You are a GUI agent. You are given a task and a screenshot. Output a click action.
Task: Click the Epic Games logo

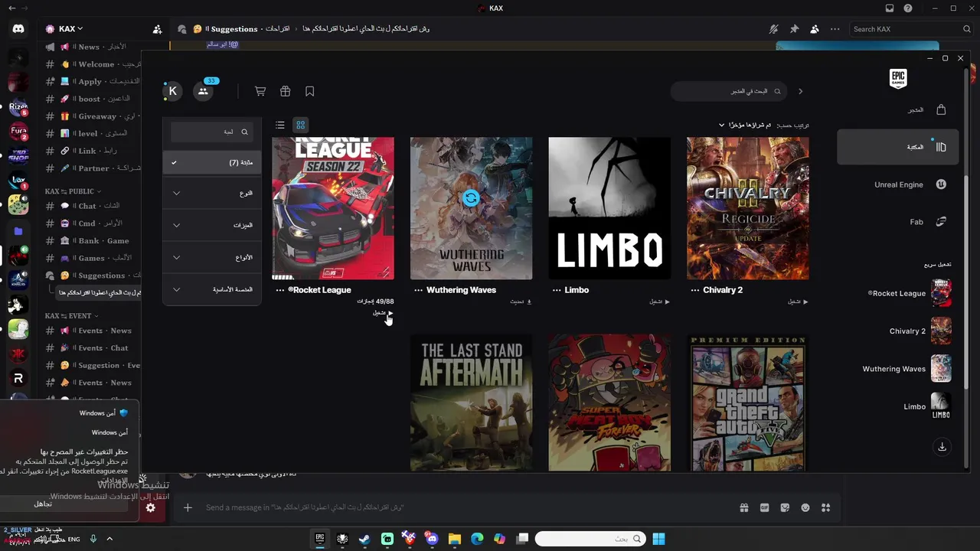click(x=898, y=78)
